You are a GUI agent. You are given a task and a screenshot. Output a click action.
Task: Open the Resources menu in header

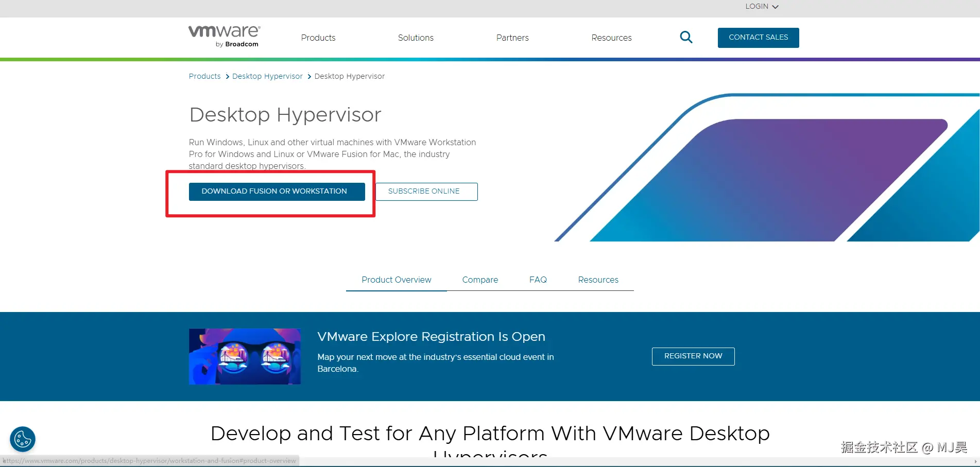[611, 38]
